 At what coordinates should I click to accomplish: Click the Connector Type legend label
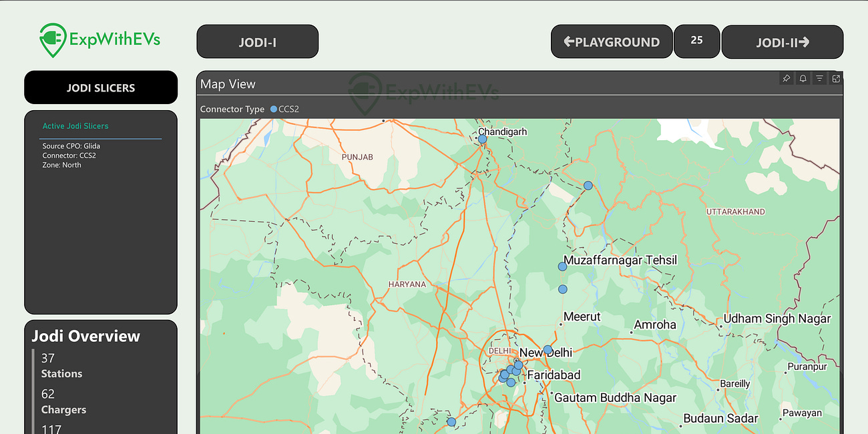pyautogui.click(x=232, y=109)
